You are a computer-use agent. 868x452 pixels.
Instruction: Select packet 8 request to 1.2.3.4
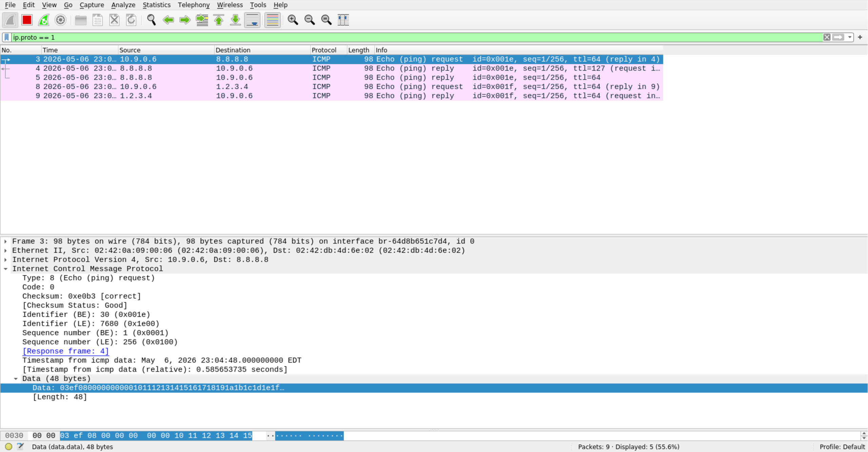tap(332, 86)
